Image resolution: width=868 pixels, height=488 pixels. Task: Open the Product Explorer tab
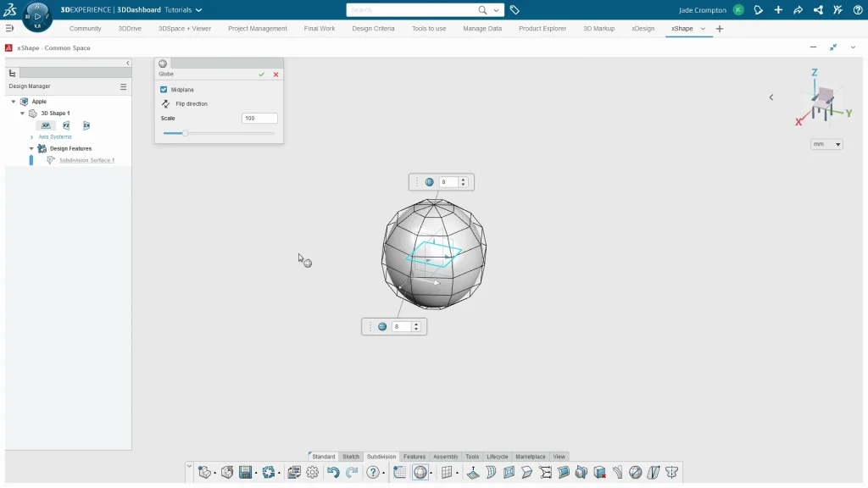(542, 29)
